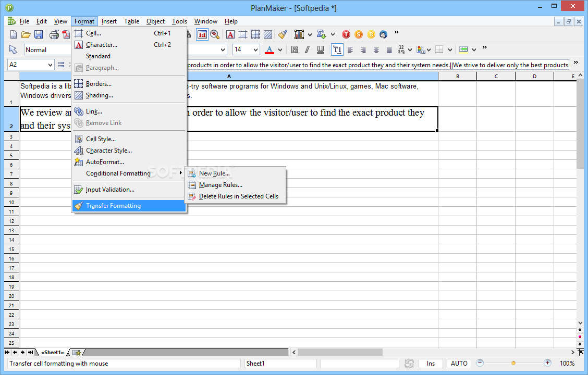Toggle Ins insert mode in status bar
Viewport: 588px width, 375px height.
pyautogui.click(x=431, y=364)
